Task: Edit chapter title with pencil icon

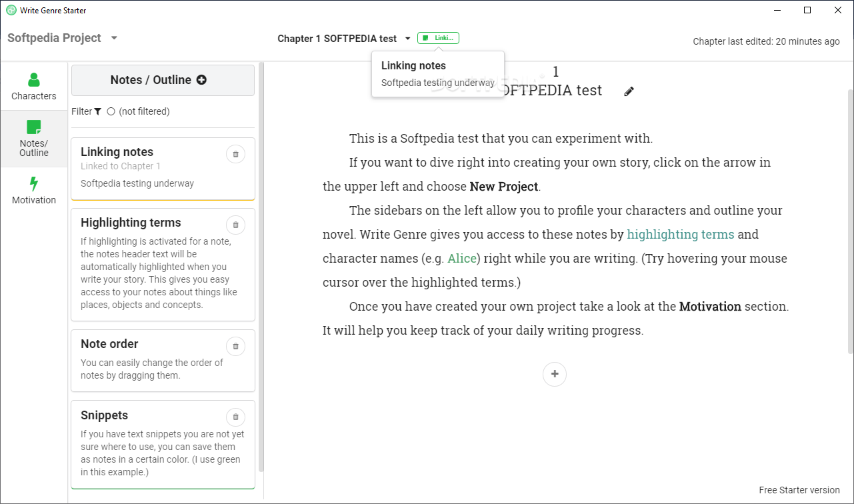Action: (629, 91)
